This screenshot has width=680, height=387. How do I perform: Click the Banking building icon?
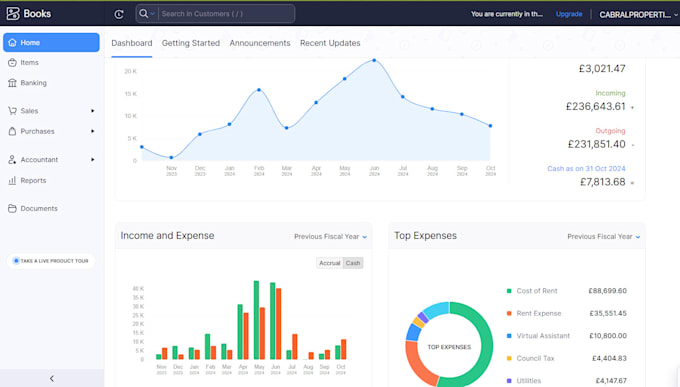point(12,83)
